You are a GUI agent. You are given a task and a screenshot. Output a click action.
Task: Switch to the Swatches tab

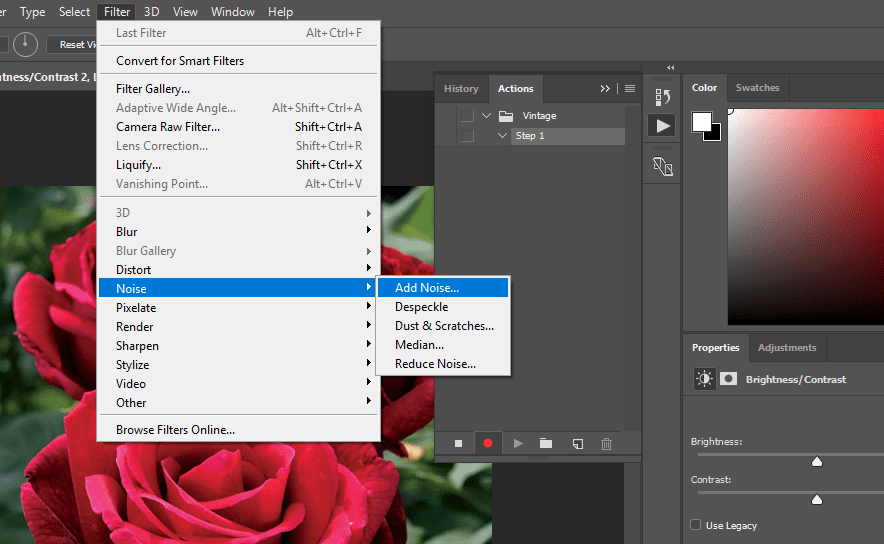(x=757, y=88)
